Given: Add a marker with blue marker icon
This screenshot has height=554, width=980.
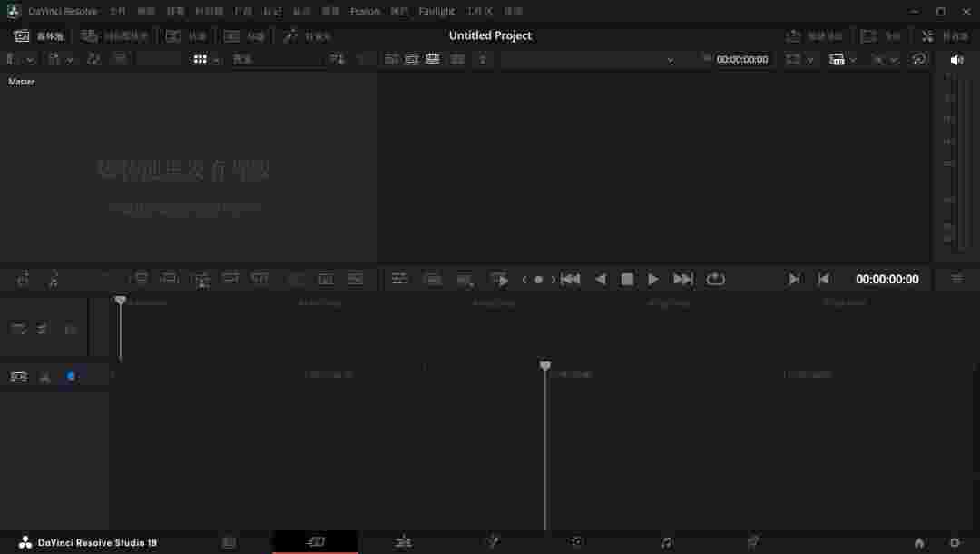Looking at the screenshot, I should (71, 377).
